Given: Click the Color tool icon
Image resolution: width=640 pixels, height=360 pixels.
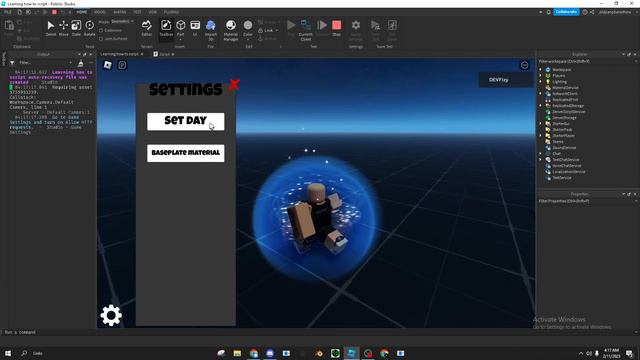Looking at the screenshot, I should tap(248, 25).
